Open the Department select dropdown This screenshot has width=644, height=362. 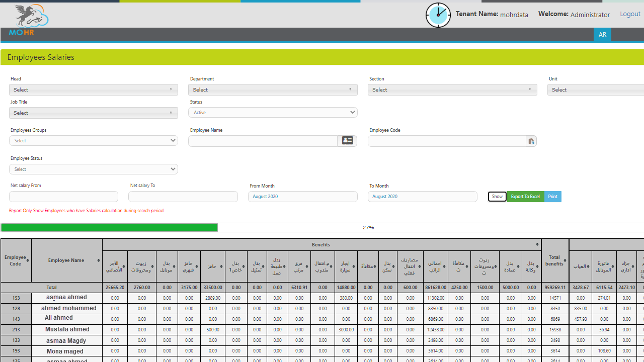[x=273, y=89]
